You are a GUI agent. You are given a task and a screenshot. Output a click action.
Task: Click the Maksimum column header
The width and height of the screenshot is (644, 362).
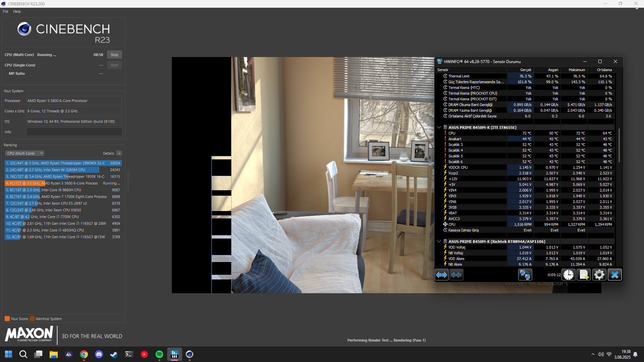coord(574,70)
